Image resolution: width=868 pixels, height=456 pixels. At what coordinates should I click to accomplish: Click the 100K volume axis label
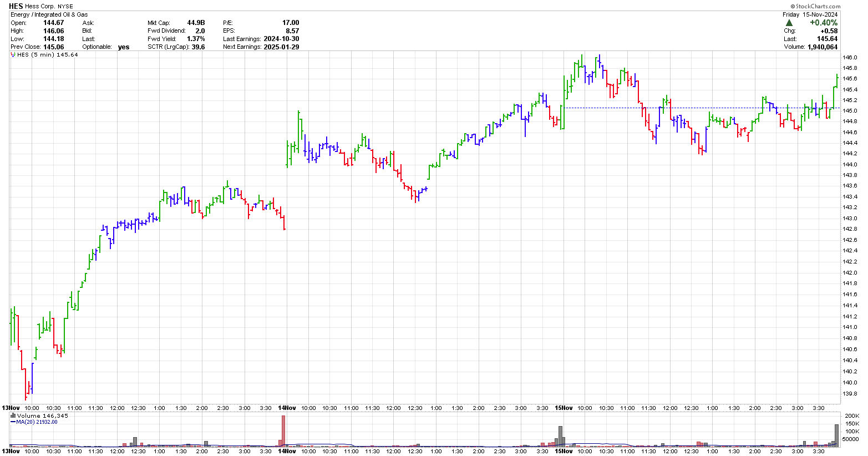coord(851,431)
